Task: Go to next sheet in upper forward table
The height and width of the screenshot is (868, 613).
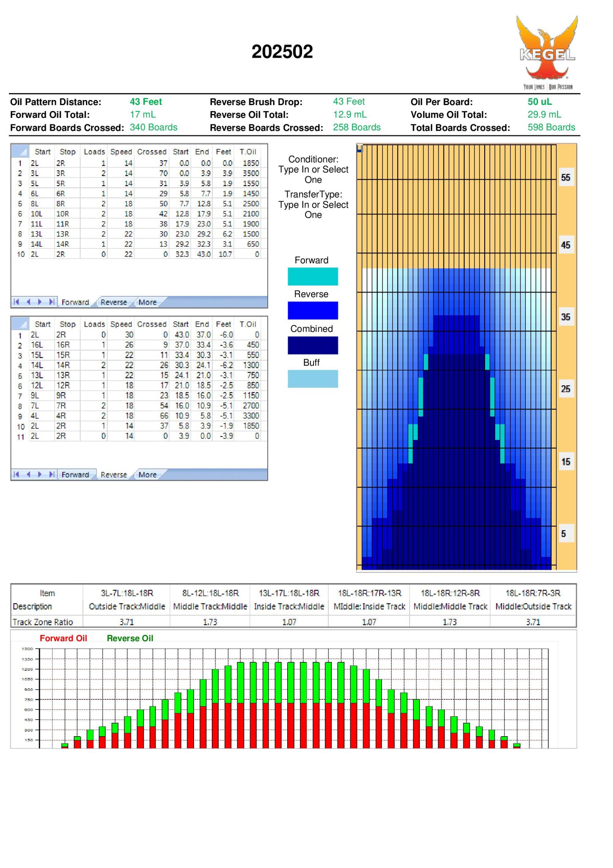Action: click(x=40, y=302)
